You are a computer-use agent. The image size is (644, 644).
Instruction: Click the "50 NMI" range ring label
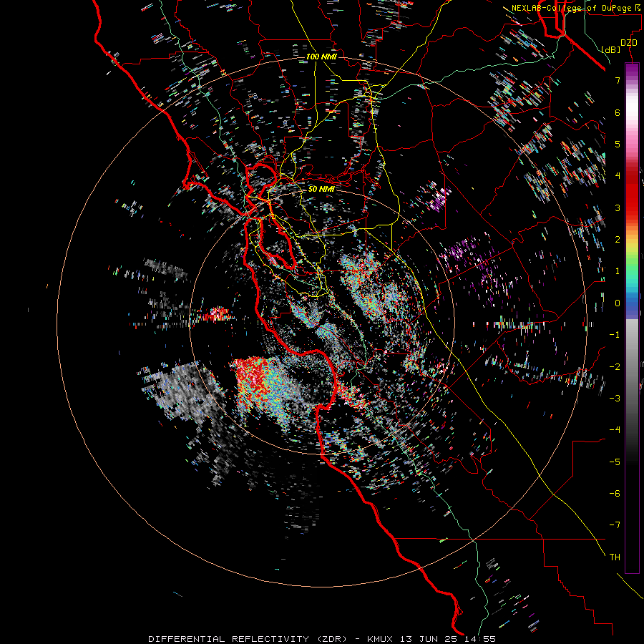(x=321, y=189)
